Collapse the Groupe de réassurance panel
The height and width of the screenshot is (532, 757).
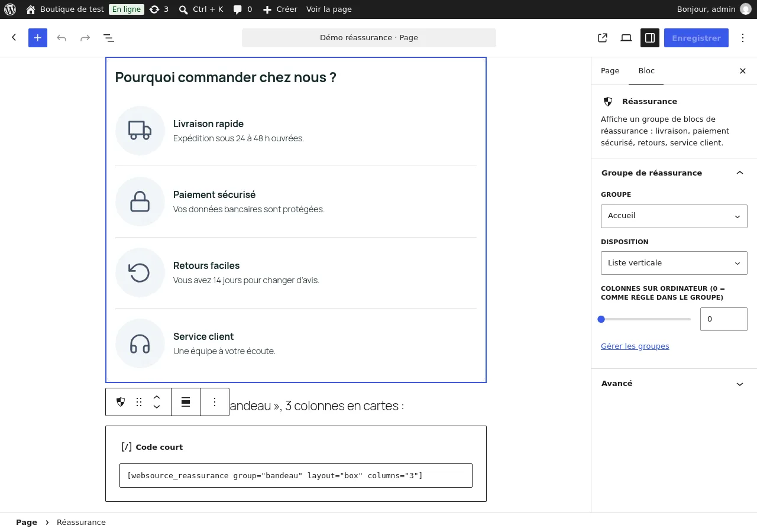[674, 173]
